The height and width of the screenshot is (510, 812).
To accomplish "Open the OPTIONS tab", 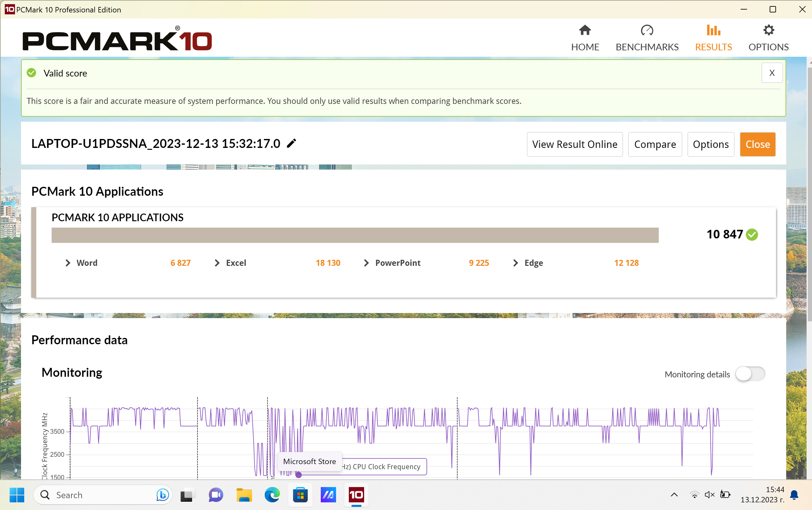I will tap(768, 38).
